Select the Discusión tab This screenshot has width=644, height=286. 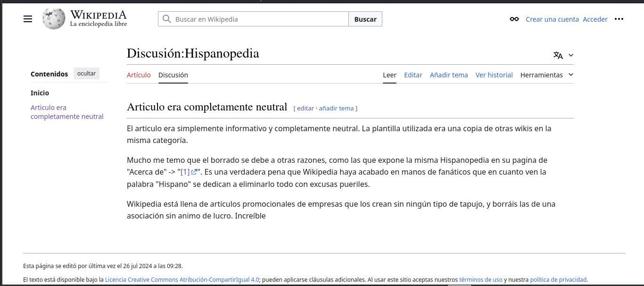pos(173,75)
